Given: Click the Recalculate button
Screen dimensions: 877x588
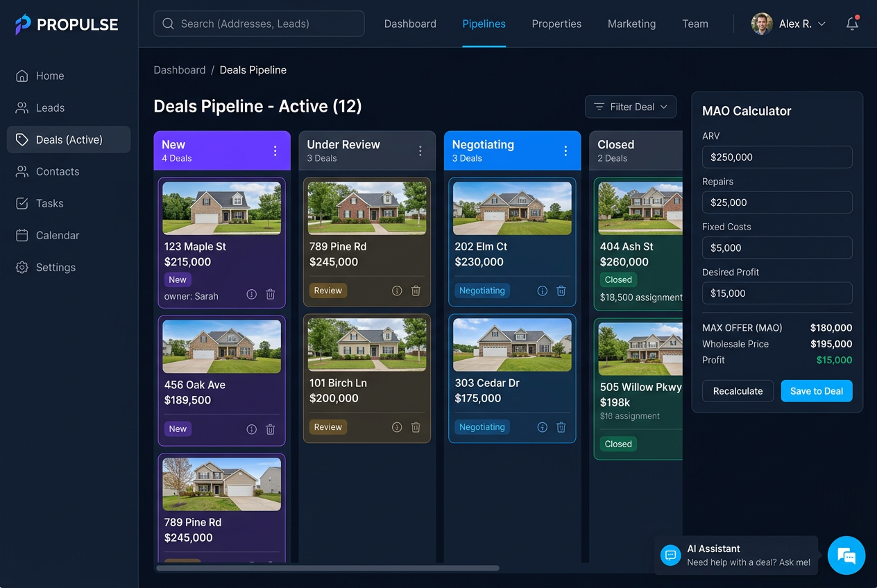Looking at the screenshot, I should [x=738, y=391].
